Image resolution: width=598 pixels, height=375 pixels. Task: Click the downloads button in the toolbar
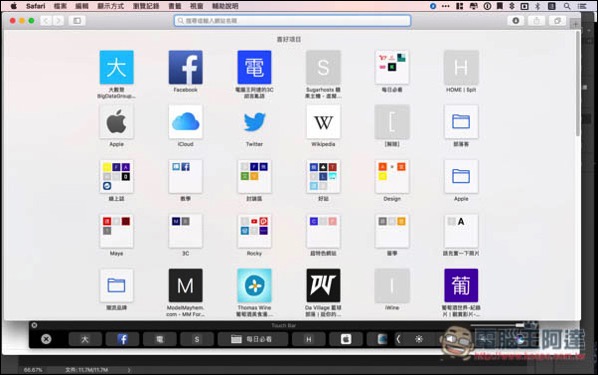point(516,21)
